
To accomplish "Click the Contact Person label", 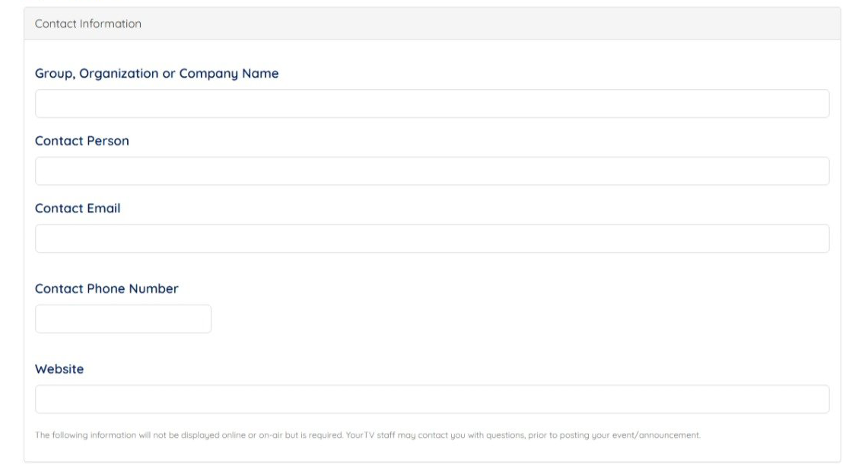I will point(82,141).
